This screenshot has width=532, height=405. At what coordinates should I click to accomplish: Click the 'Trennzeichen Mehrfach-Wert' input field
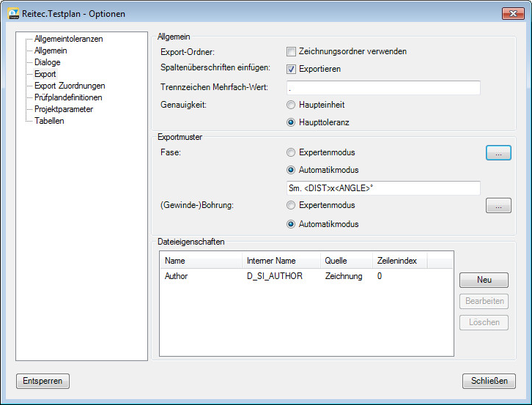(383, 88)
